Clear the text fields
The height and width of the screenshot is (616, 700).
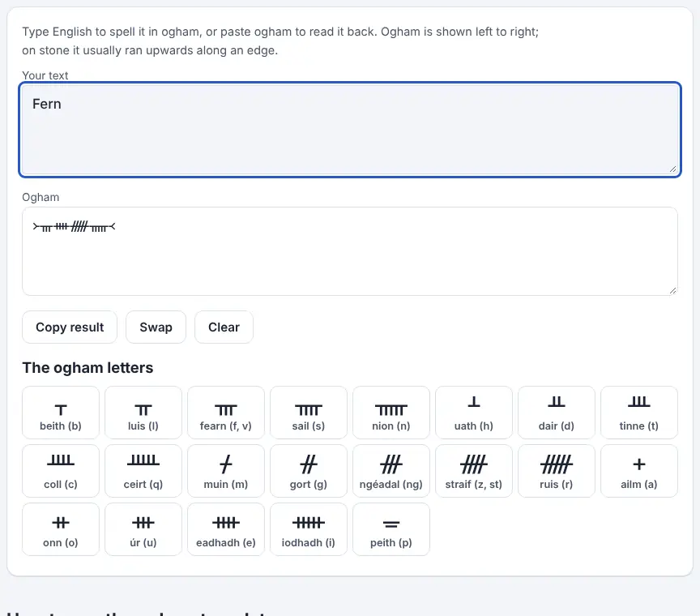pyautogui.click(x=224, y=327)
